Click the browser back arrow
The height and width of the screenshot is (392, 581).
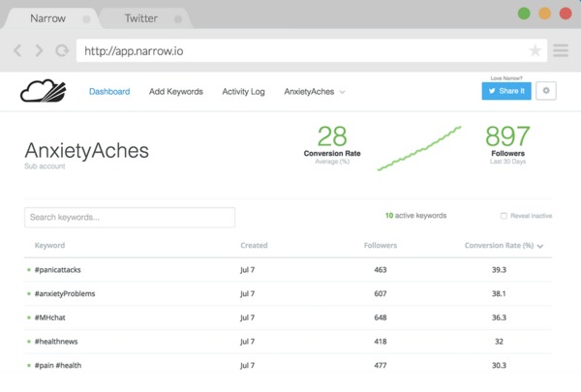point(17,50)
